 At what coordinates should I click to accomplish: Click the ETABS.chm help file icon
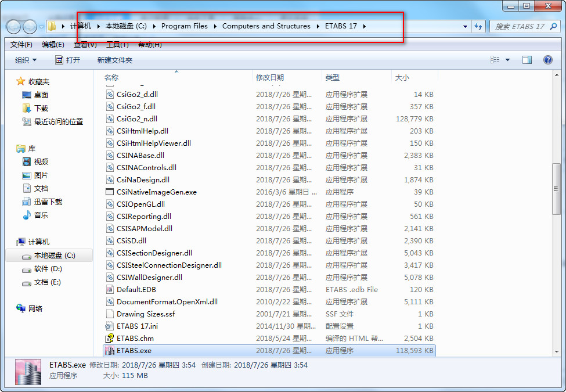point(109,338)
